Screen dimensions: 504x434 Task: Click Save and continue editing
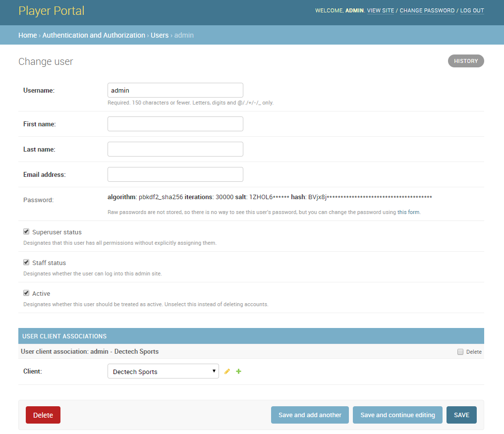[397, 415]
